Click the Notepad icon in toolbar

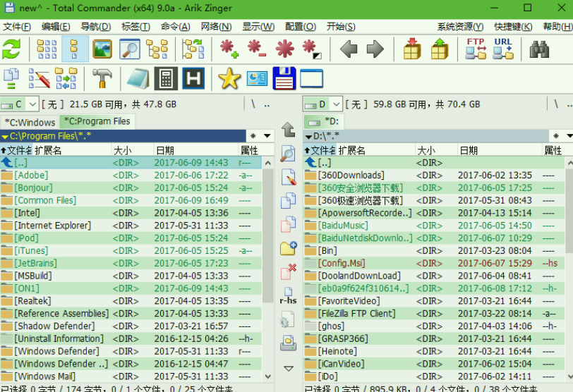tap(139, 78)
